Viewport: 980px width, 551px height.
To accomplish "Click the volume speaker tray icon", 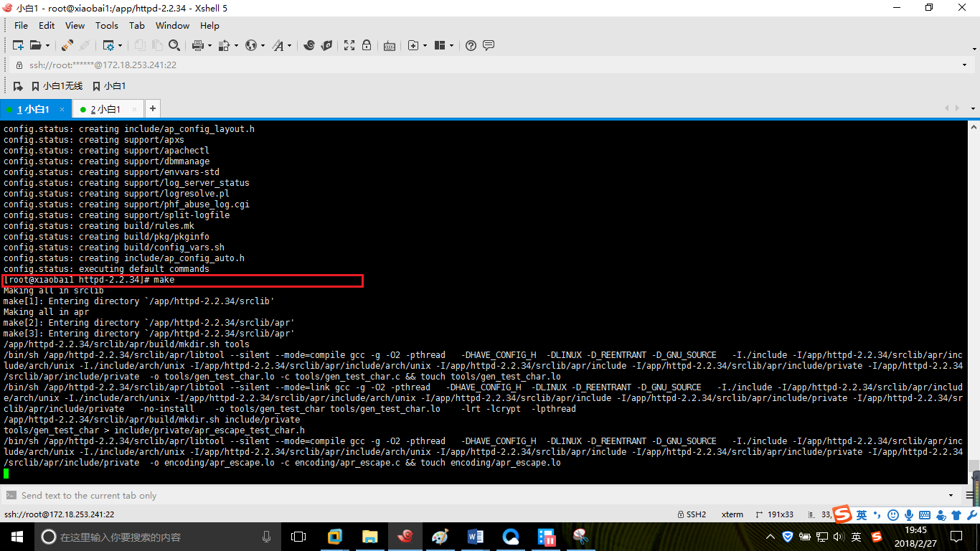I will coord(839,537).
